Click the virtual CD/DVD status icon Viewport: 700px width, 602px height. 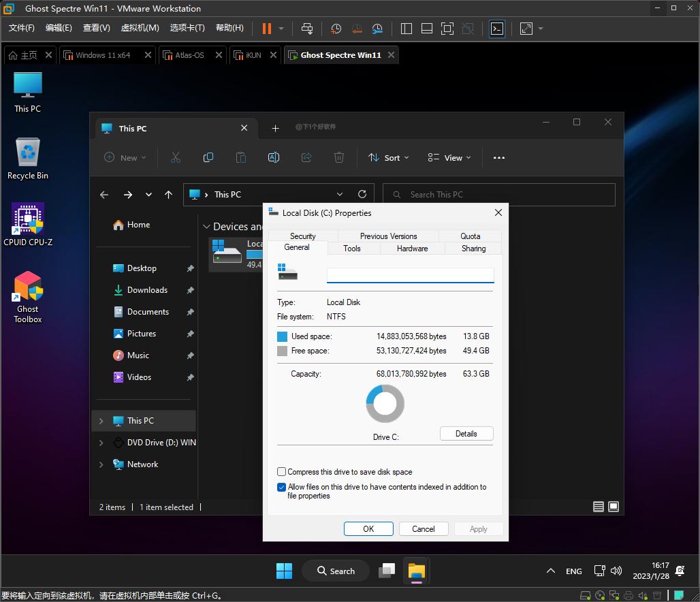click(599, 595)
